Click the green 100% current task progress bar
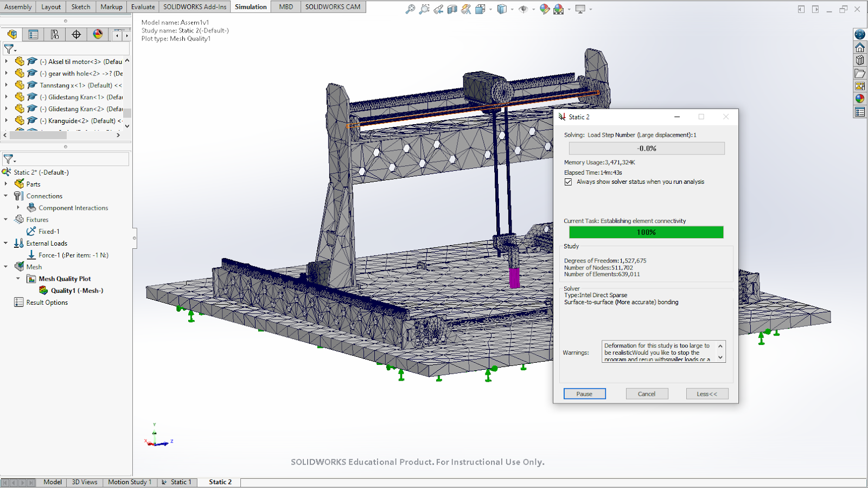 [x=646, y=232]
